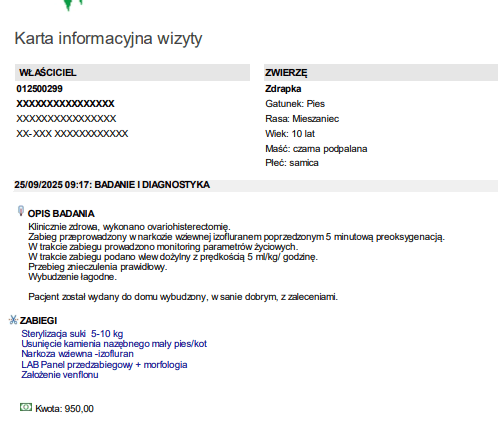Click the scissors icon next to ZABIEGI
This screenshot has height=425, width=498.
tap(13, 320)
